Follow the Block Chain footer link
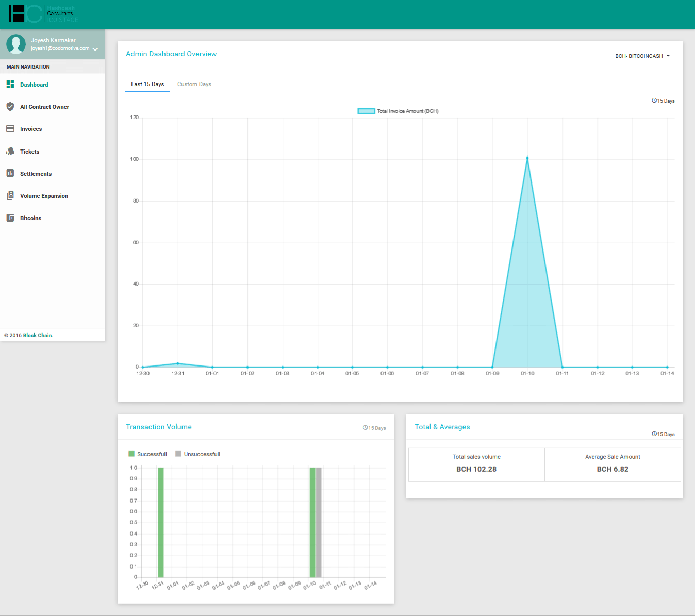 [38, 335]
